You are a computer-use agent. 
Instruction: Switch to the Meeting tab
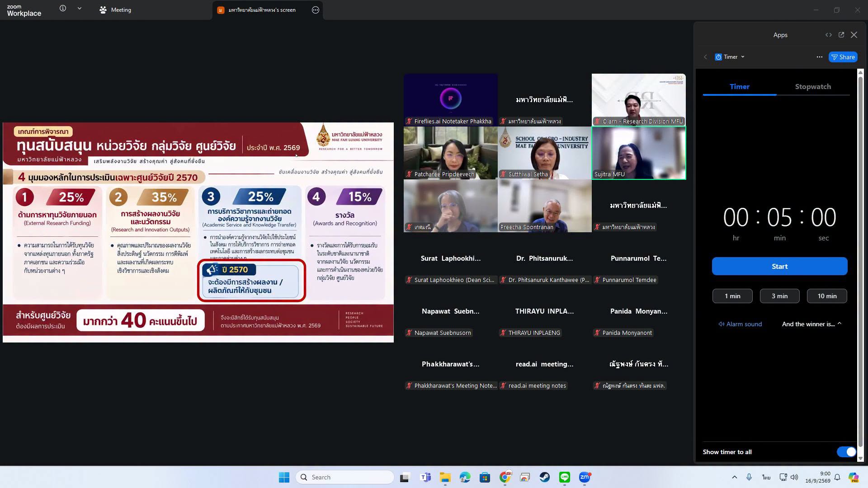(x=115, y=10)
